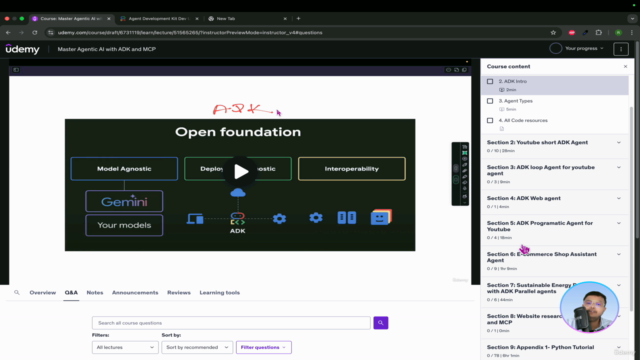Switch to the Overview tab

42,293
